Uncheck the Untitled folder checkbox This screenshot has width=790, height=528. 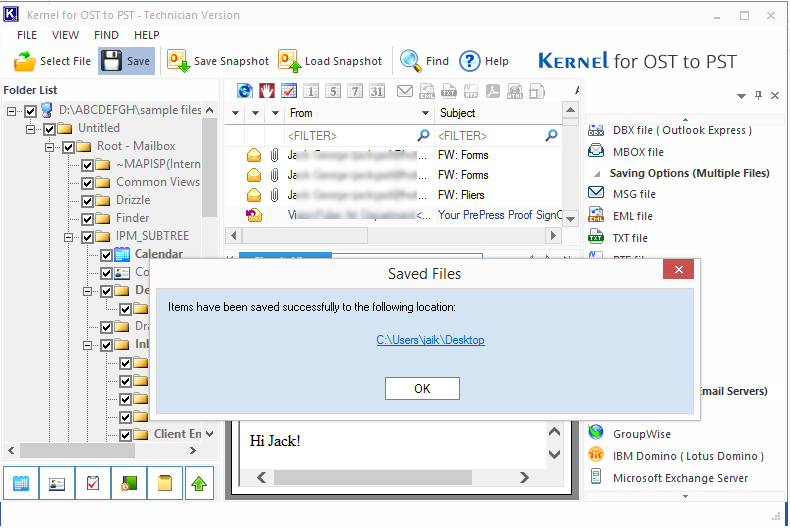(x=49, y=129)
